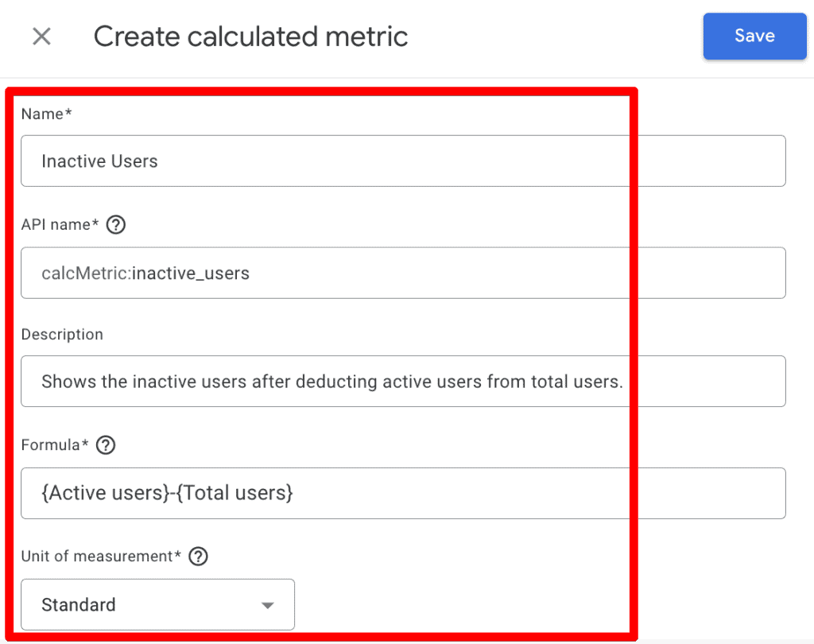Click the Formula help question mark icon

(x=106, y=445)
